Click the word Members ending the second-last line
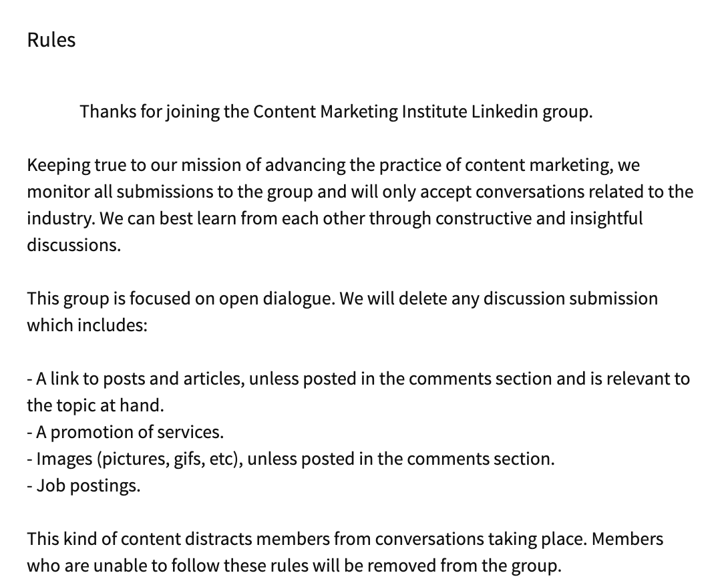The width and height of the screenshot is (728, 585). pyautogui.click(x=628, y=539)
